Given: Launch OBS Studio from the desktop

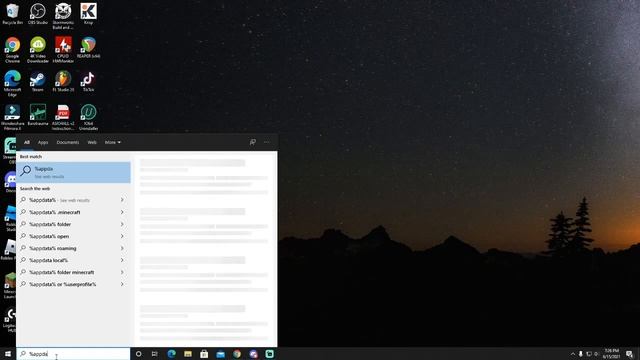Looking at the screenshot, I should 38,14.
